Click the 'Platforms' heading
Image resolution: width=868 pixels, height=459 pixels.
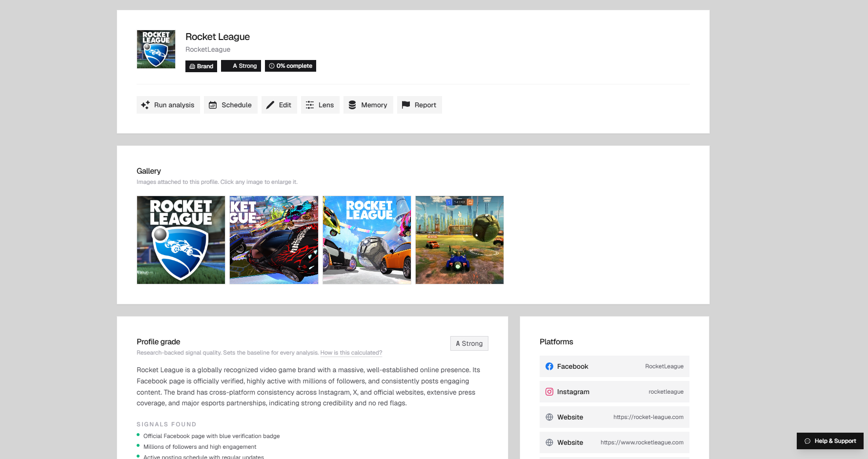(556, 341)
